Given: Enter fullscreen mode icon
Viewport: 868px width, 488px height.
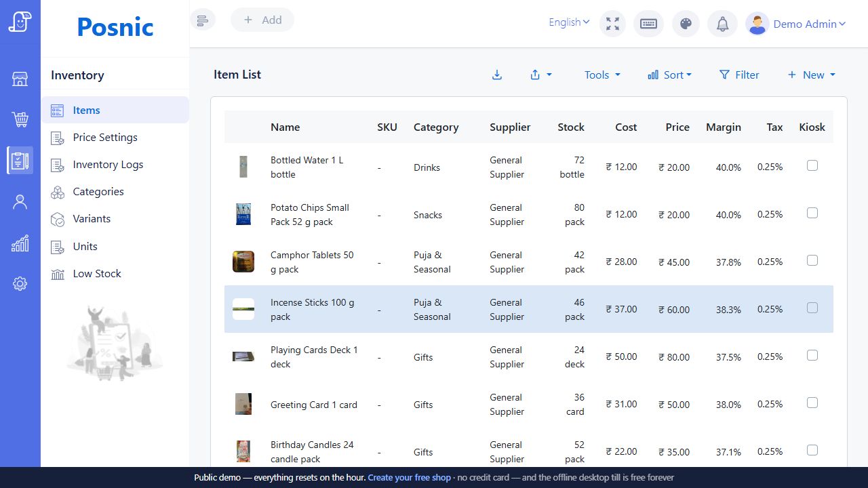Looking at the screenshot, I should 613,24.
